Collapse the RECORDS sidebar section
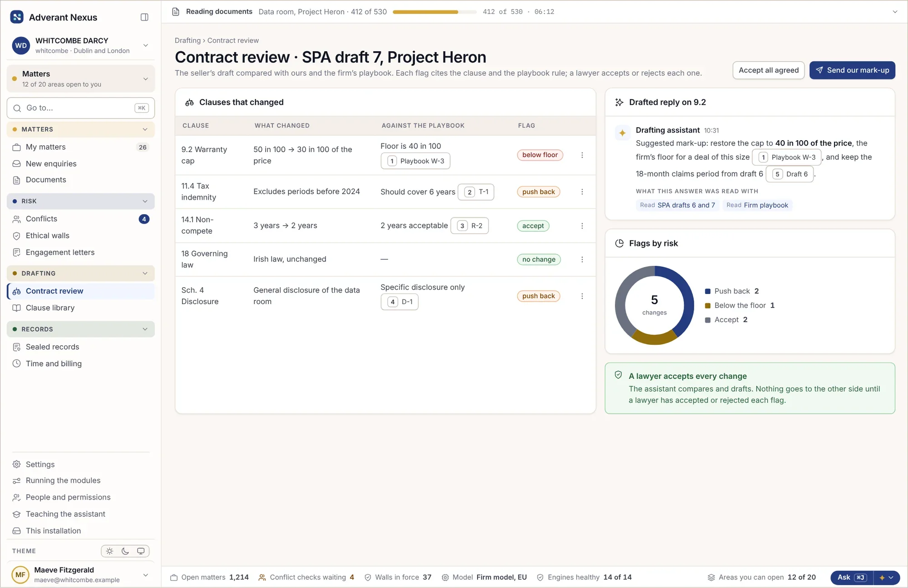Viewport: 908px width, 588px height. coord(145,329)
